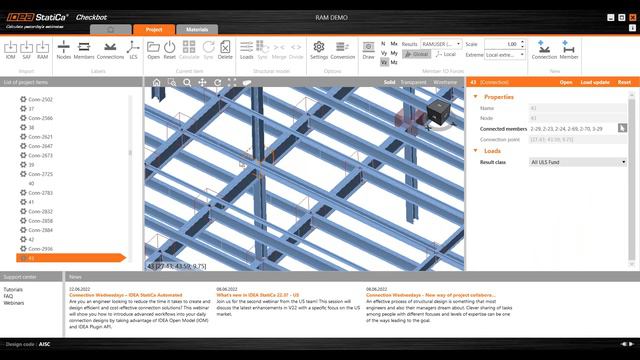Open the Results dropdown
The width and height of the screenshot is (640, 360).
click(441, 44)
